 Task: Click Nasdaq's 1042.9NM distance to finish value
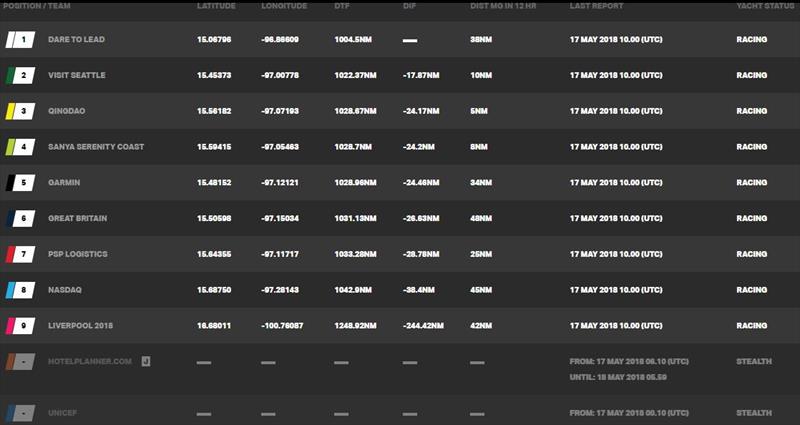pyautogui.click(x=353, y=290)
